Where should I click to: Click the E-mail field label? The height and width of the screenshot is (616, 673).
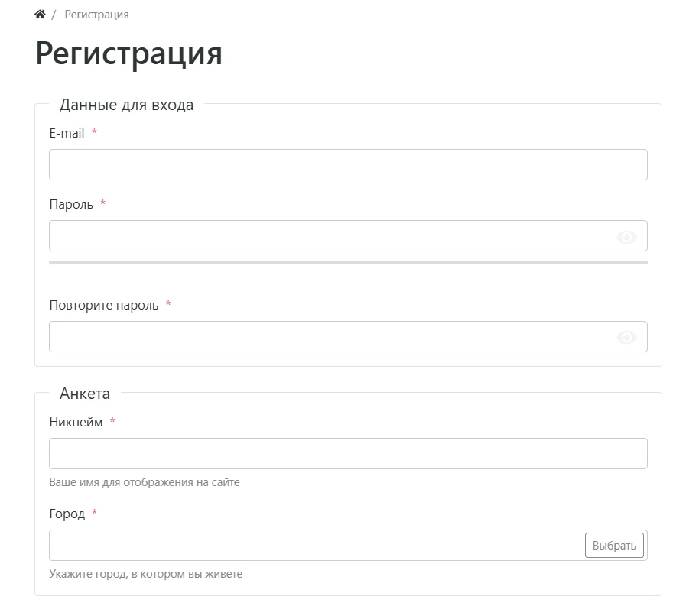(x=67, y=134)
